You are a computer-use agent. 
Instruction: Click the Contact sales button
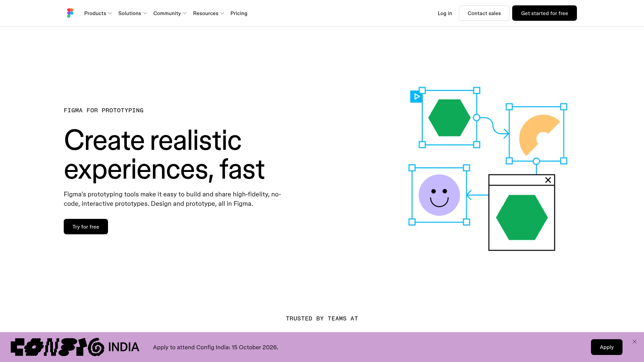coord(484,13)
